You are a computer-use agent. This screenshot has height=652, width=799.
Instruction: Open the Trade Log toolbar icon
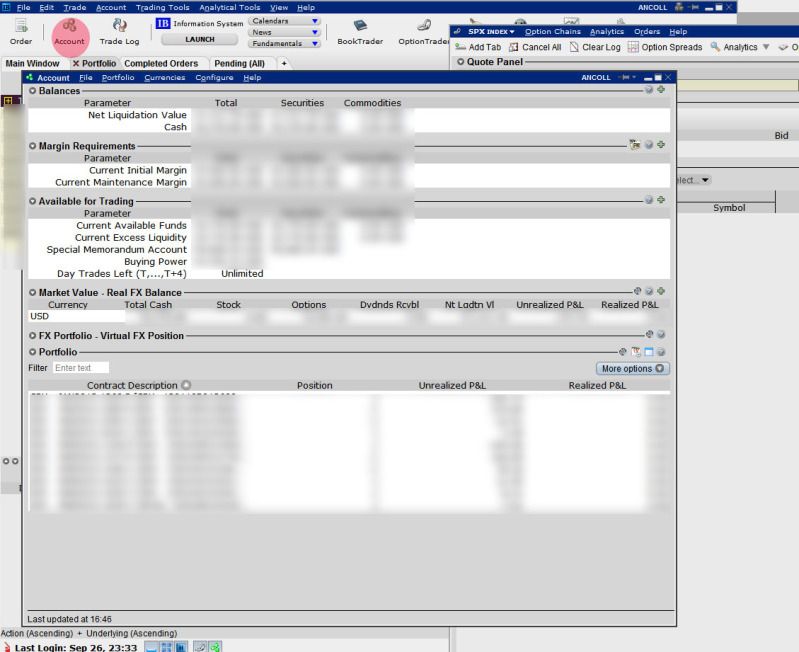119,32
